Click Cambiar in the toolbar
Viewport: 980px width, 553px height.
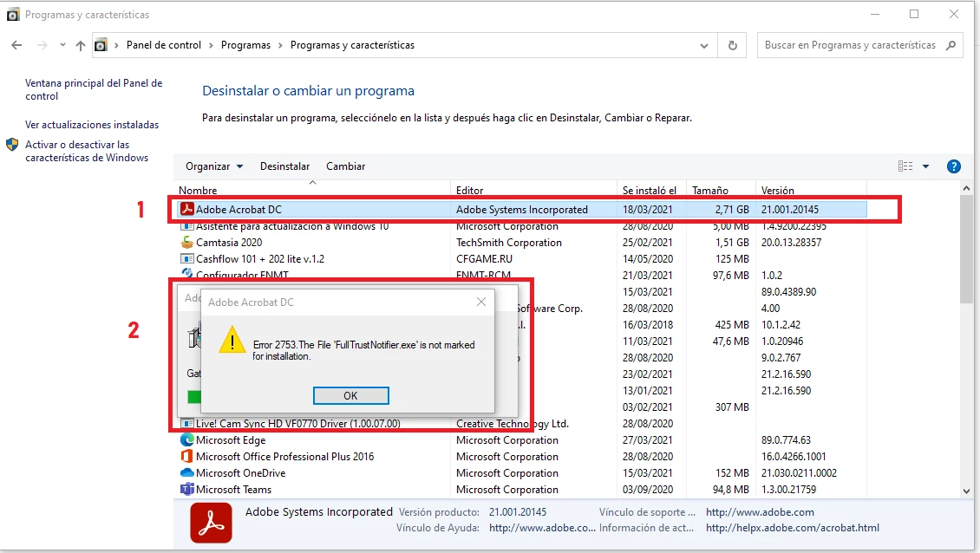click(x=346, y=166)
